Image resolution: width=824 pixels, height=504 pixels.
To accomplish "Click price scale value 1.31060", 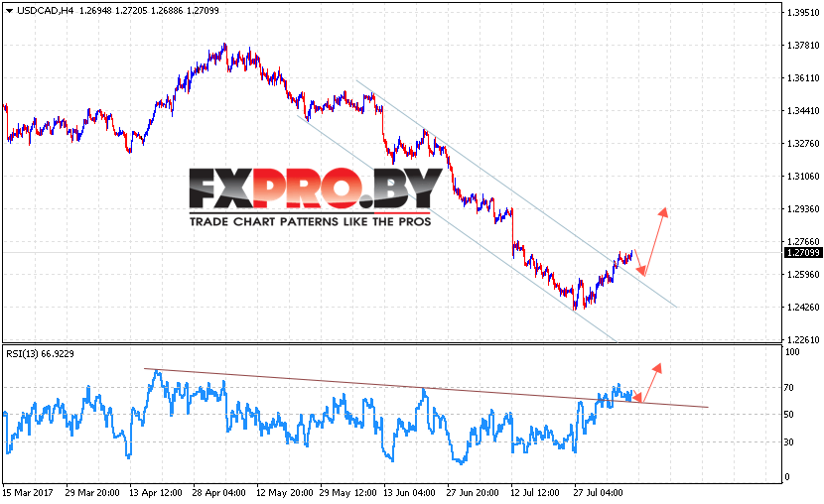I will pos(803,176).
